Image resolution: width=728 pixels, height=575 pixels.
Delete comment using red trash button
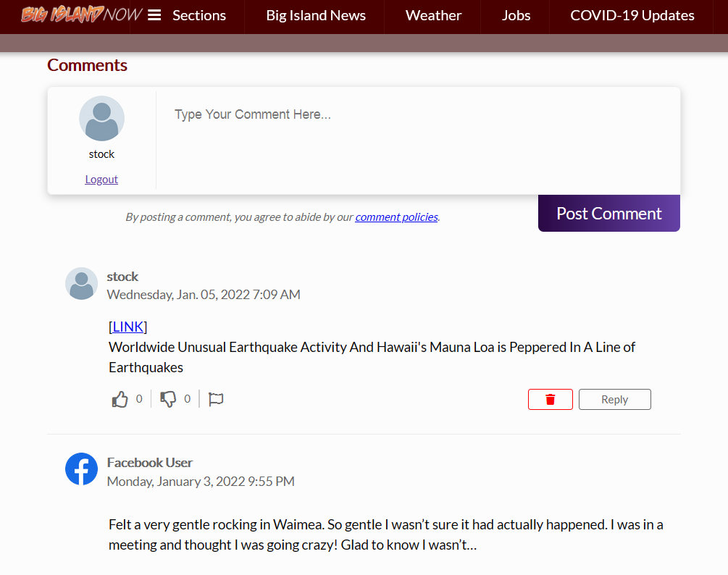pos(550,400)
